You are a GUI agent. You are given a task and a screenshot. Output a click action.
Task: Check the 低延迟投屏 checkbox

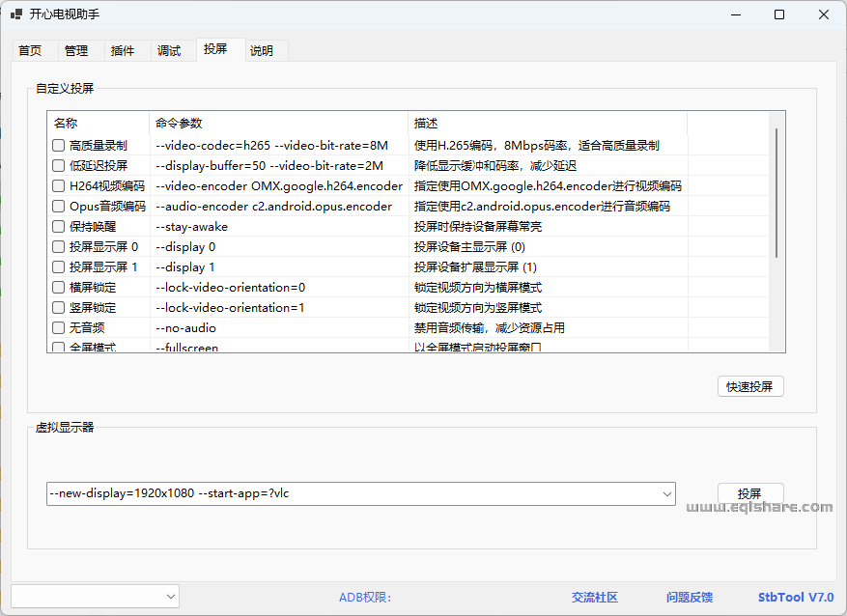click(58, 165)
